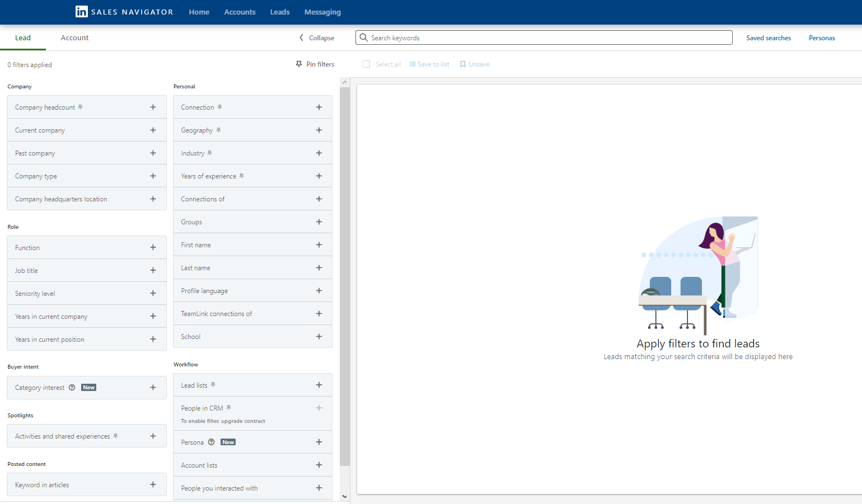Switch to the Lead tab

pyautogui.click(x=23, y=37)
